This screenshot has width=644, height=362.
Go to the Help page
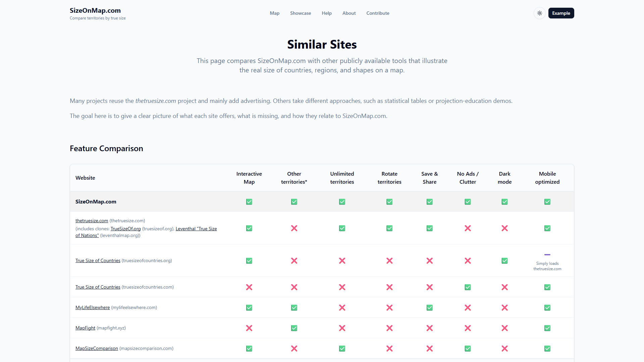click(326, 13)
